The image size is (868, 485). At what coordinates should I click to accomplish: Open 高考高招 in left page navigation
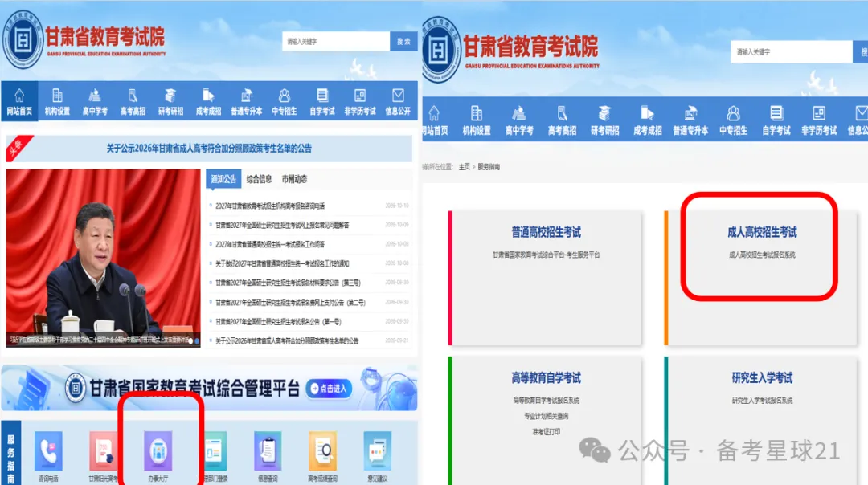133,102
